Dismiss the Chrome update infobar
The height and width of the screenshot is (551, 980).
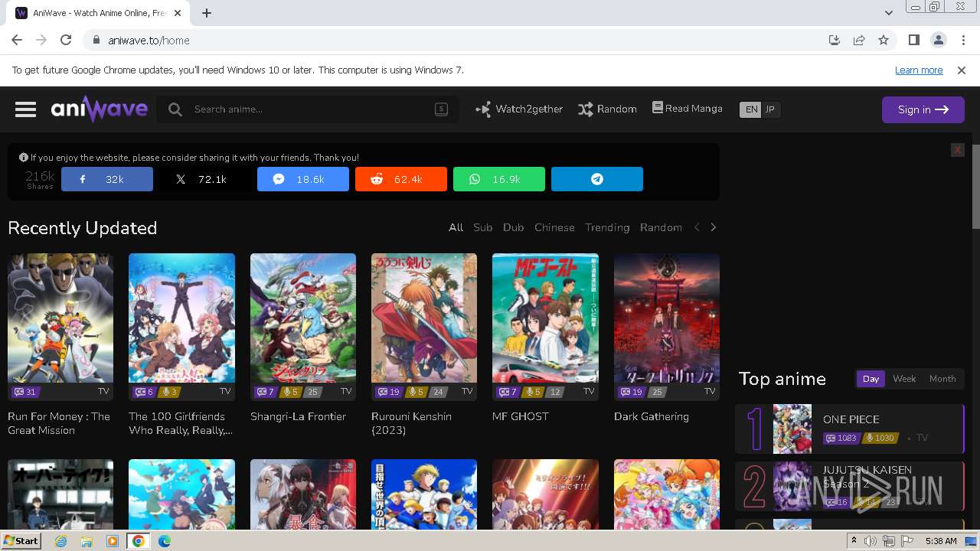(962, 70)
